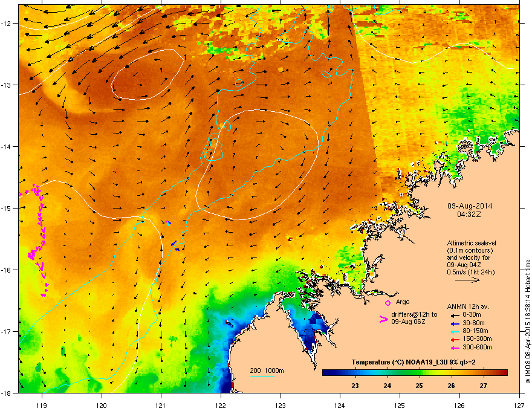Click the colorbar tick label 24
Image resolution: width=532 pixels, height=411 pixels.
point(387,386)
